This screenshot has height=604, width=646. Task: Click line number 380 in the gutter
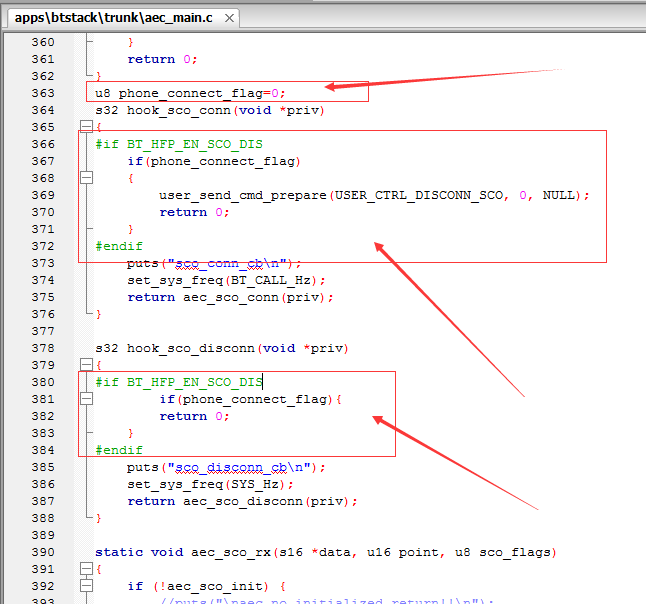(43, 382)
